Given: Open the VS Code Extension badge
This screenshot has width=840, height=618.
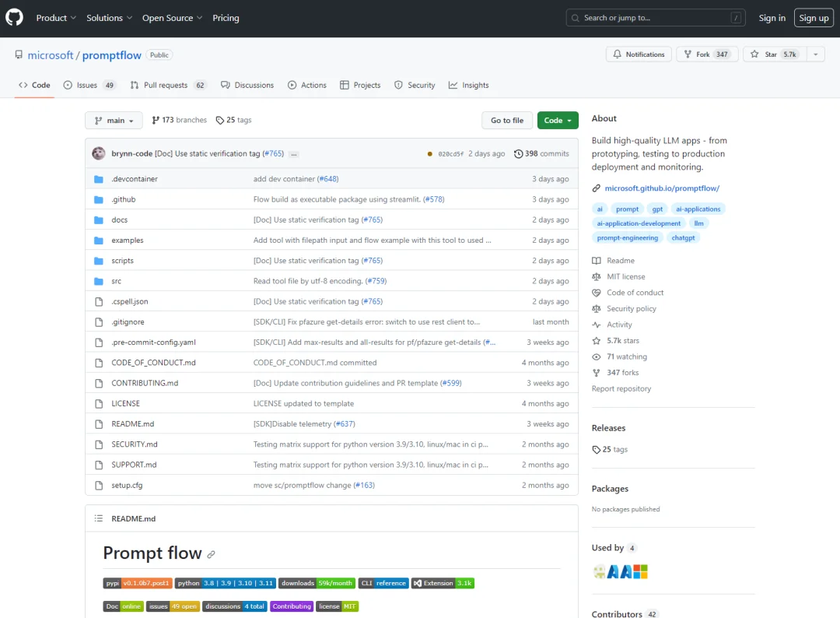Looking at the screenshot, I should click(x=443, y=583).
